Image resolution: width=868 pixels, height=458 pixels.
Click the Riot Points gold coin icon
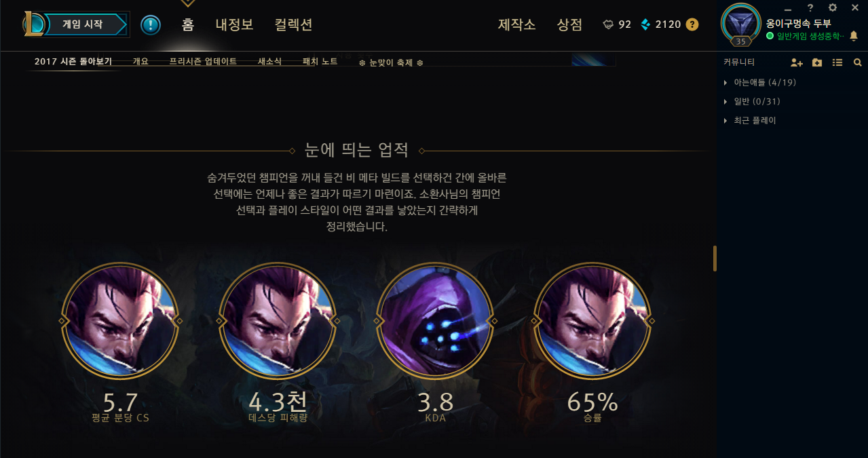[x=692, y=24]
